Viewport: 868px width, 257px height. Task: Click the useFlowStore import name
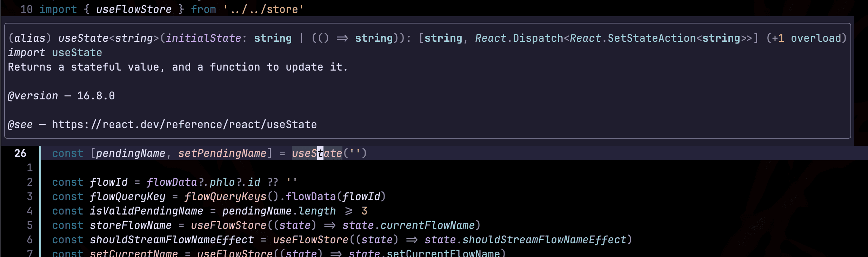[134, 9]
